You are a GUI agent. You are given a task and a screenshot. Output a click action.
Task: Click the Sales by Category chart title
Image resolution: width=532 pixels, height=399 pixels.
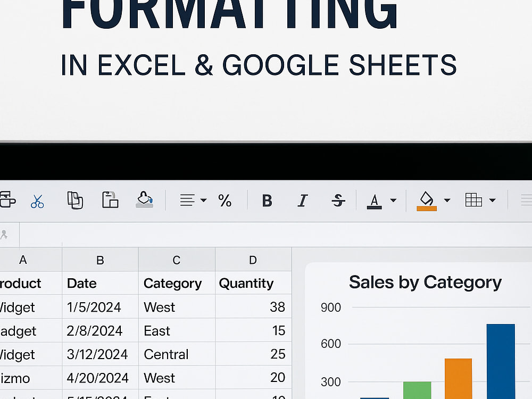coord(425,282)
